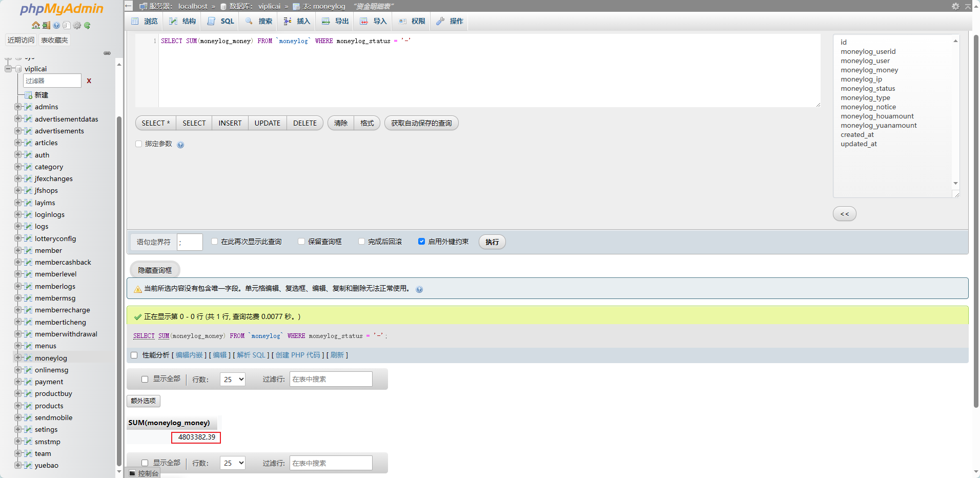Click the upper 过滤行 search input field
The image size is (980, 478).
[331, 380]
